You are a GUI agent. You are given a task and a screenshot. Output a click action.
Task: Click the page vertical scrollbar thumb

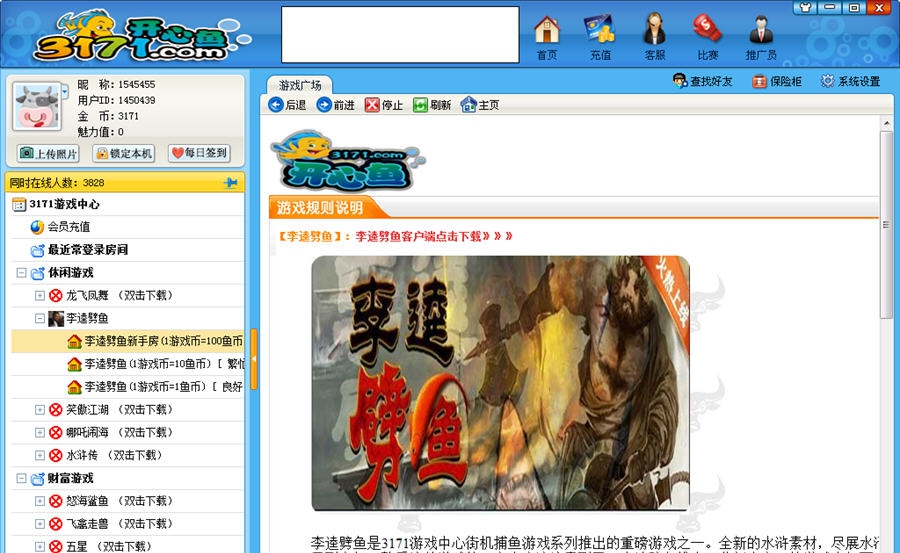pos(886,225)
